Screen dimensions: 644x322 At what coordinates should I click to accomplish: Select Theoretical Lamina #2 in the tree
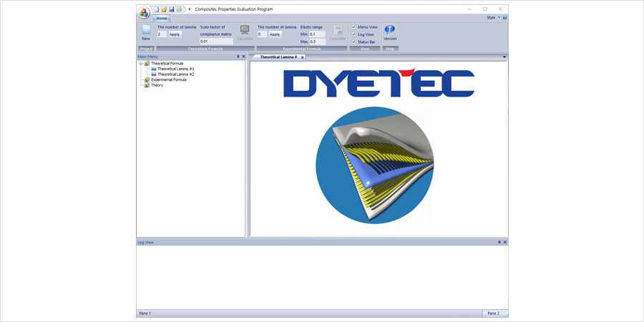coord(176,74)
